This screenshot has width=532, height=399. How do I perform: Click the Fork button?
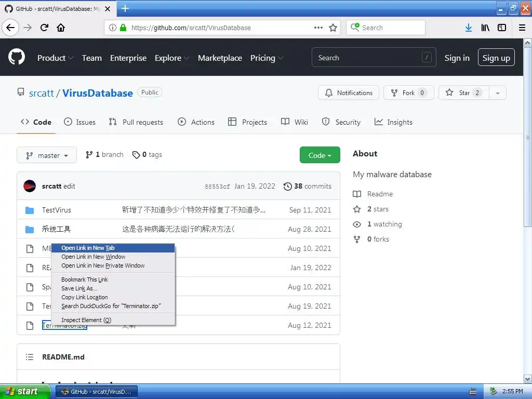tap(408, 92)
